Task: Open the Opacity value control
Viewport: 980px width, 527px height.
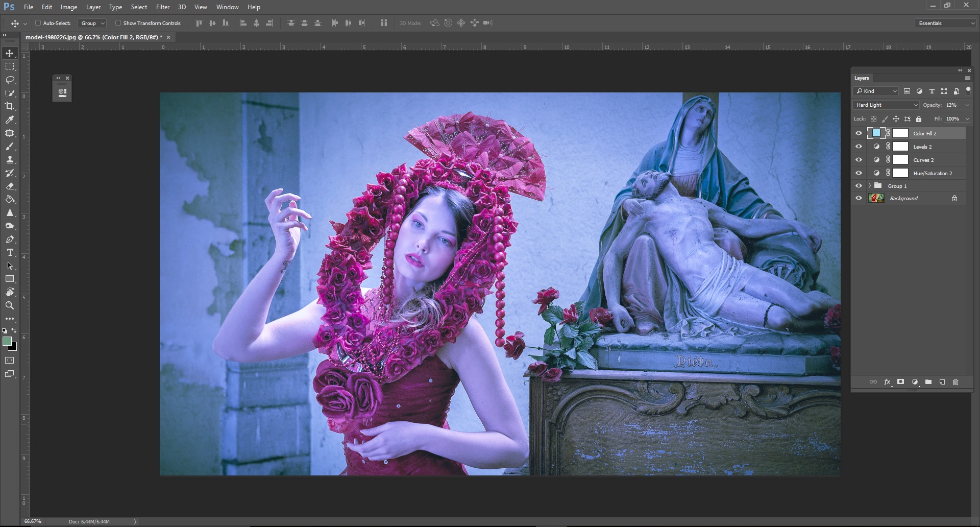Action: click(952, 105)
